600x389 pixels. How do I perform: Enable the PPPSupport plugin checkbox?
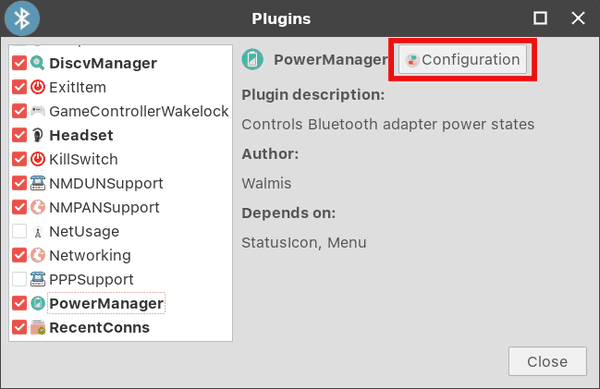19,279
